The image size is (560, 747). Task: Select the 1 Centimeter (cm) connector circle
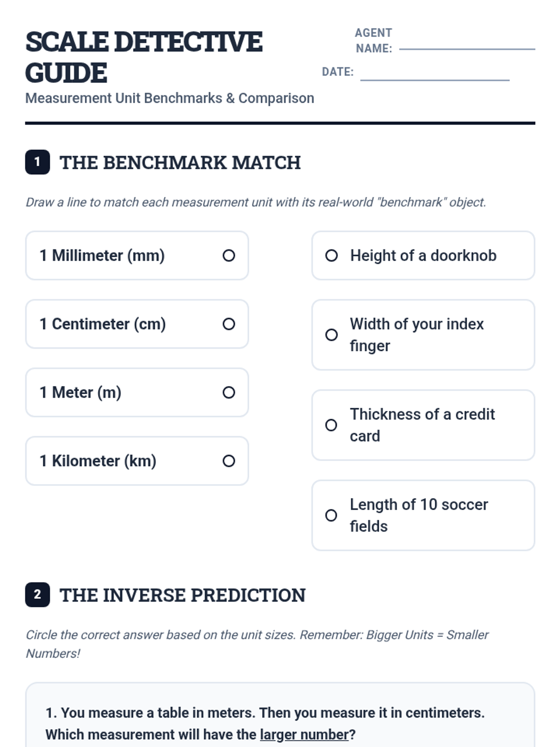click(229, 324)
